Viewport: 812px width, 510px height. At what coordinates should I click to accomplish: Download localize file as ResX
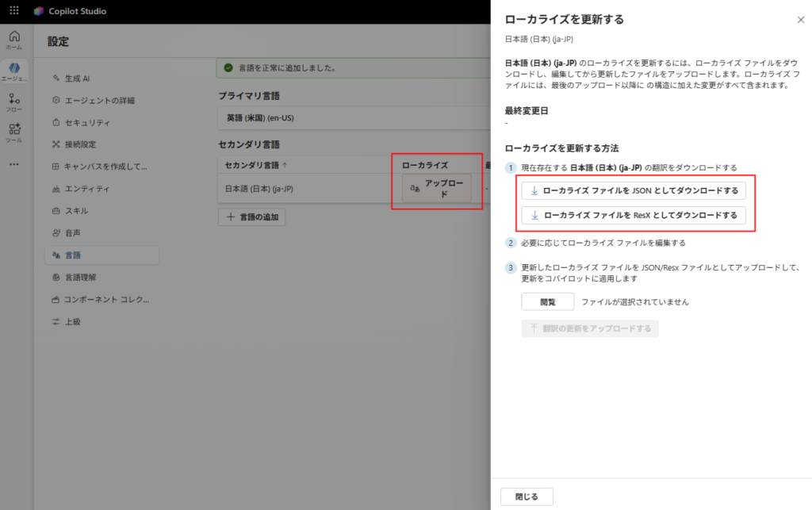634,215
